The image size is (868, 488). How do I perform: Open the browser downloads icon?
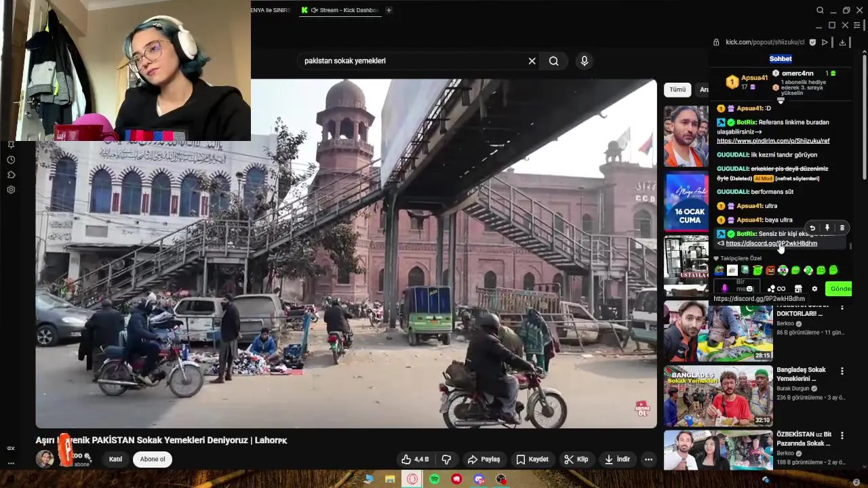pos(842,42)
